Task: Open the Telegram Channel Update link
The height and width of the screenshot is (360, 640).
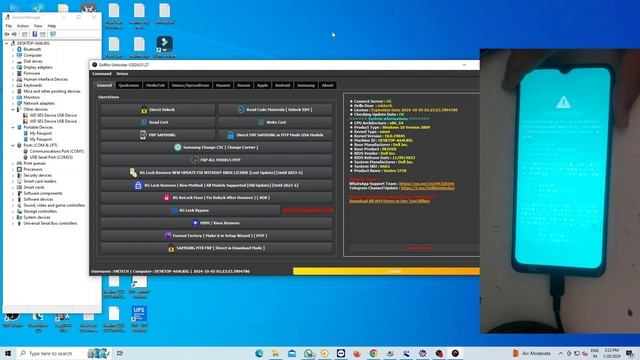Action: coord(427,188)
